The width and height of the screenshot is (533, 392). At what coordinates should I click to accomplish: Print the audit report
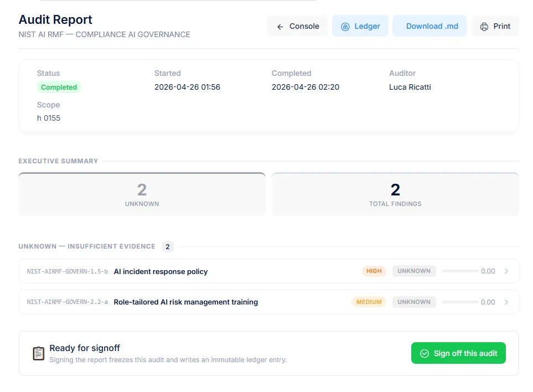coord(495,26)
